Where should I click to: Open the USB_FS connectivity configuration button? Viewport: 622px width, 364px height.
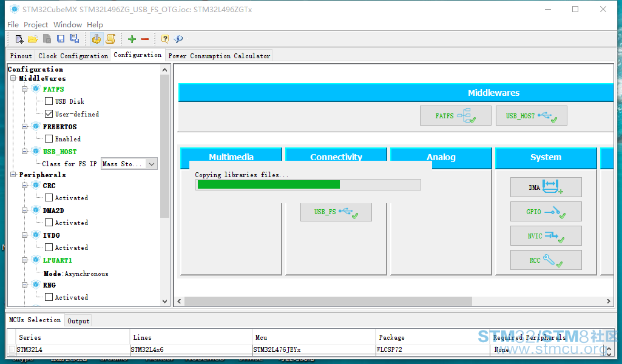pos(336,212)
